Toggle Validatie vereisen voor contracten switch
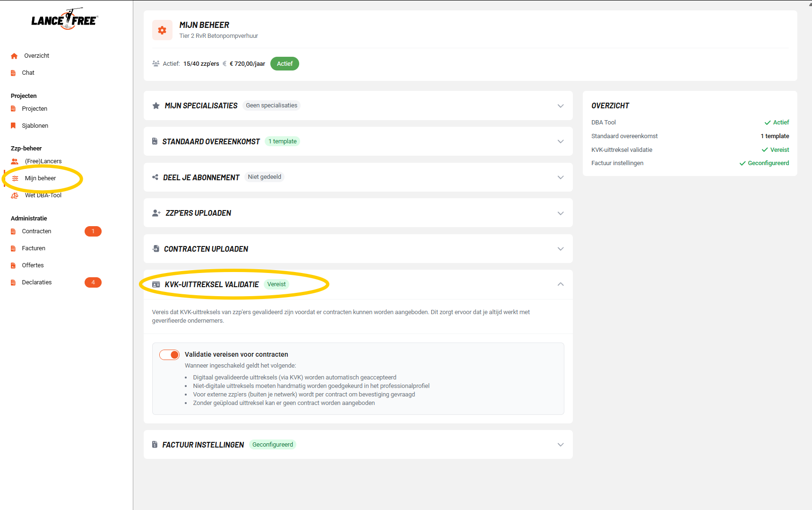The width and height of the screenshot is (812, 510). (169, 355)
